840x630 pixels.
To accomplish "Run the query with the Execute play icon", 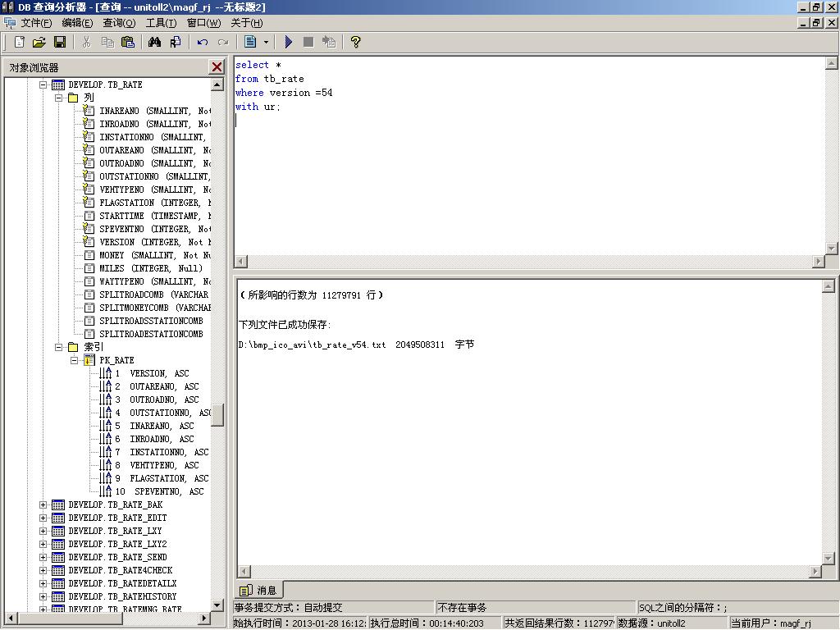I will click(289, 42).
